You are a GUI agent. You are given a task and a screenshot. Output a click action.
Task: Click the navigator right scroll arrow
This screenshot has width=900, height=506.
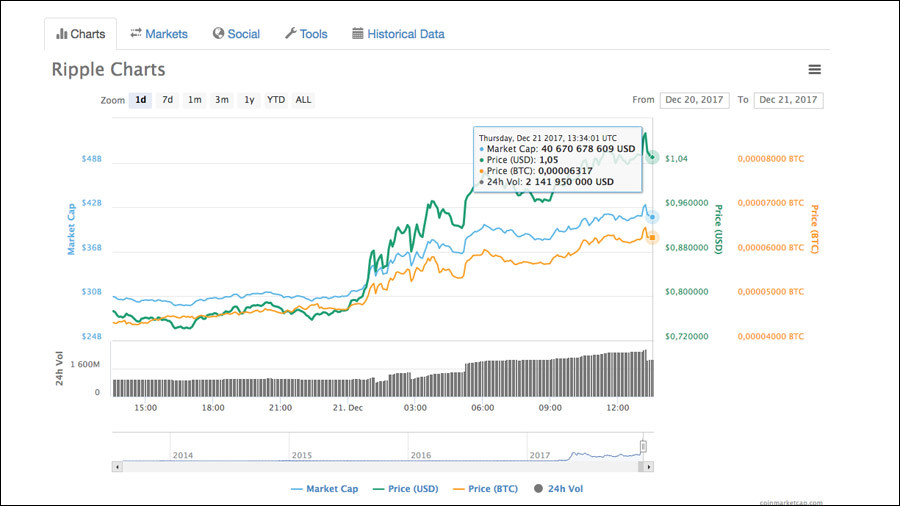[x=649, y=467]
